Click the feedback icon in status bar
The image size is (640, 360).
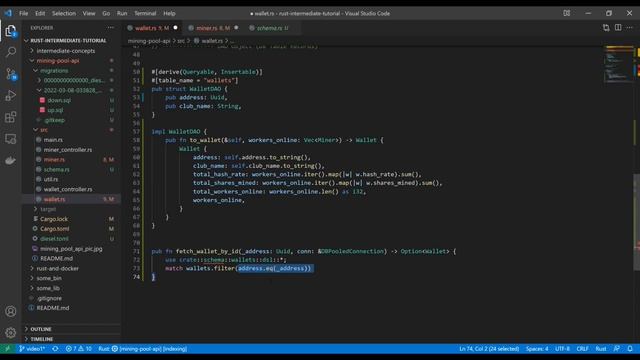click(617, 349)
